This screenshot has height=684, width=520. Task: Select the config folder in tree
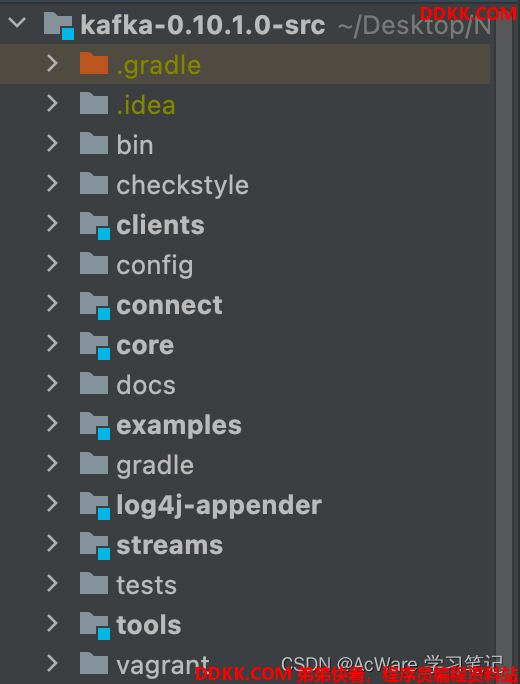[x=155, y=266]
